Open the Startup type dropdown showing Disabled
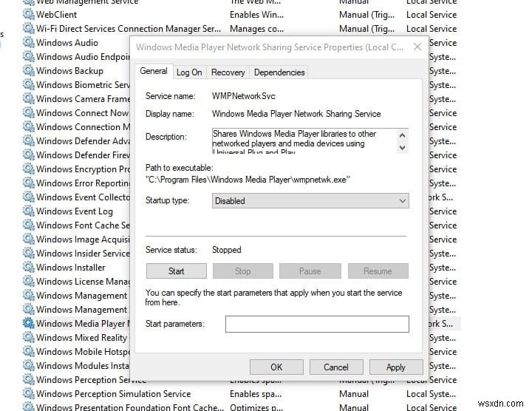This screenshot has height=411, width=532. pos(310,201)
